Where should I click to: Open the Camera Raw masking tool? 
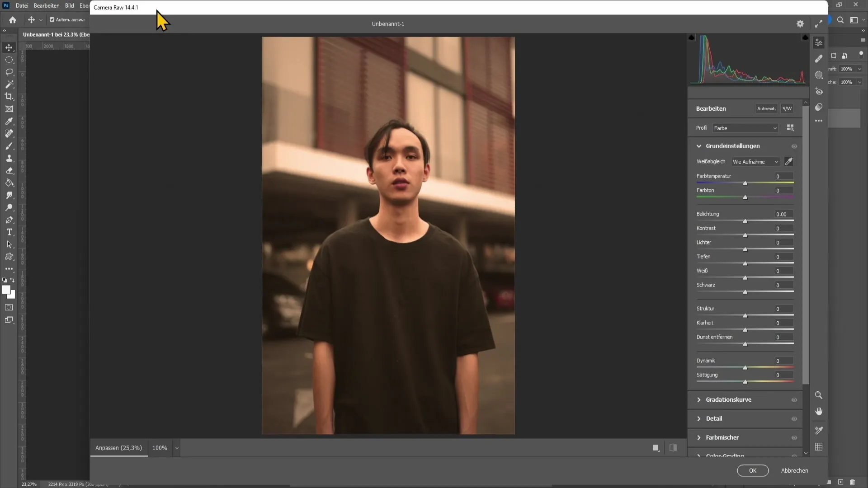(819, 75)
